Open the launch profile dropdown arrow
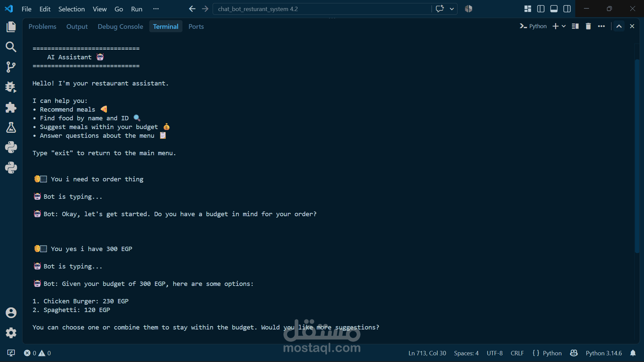The width and height of the screenshot is (644, 362). tap(564, 26)
